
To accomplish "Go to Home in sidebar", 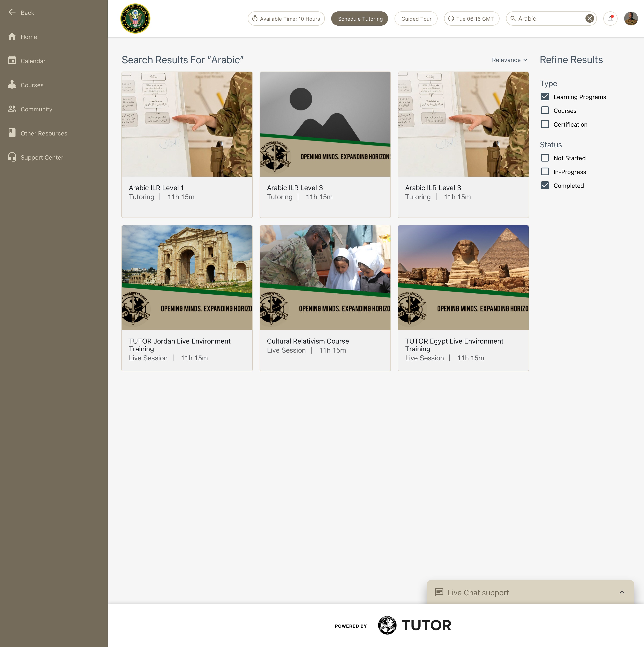I will [29, 37].
